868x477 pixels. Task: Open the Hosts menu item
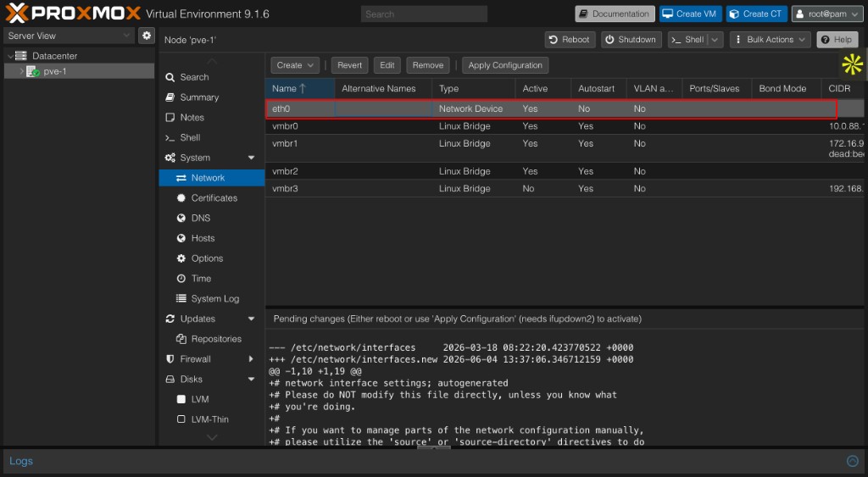coord(211,238)
